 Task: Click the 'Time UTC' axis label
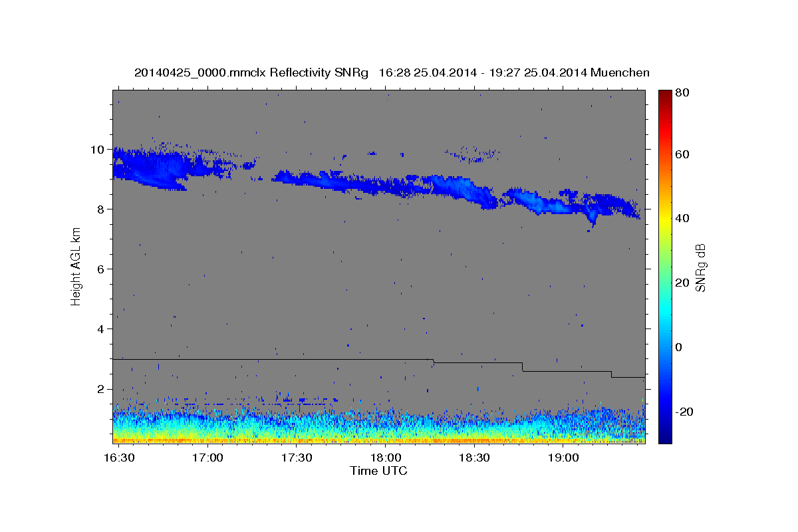378,471
